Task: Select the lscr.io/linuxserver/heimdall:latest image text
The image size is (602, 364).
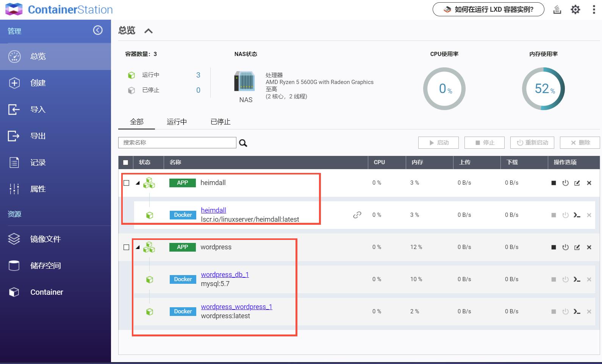Action: pos(250,219)
